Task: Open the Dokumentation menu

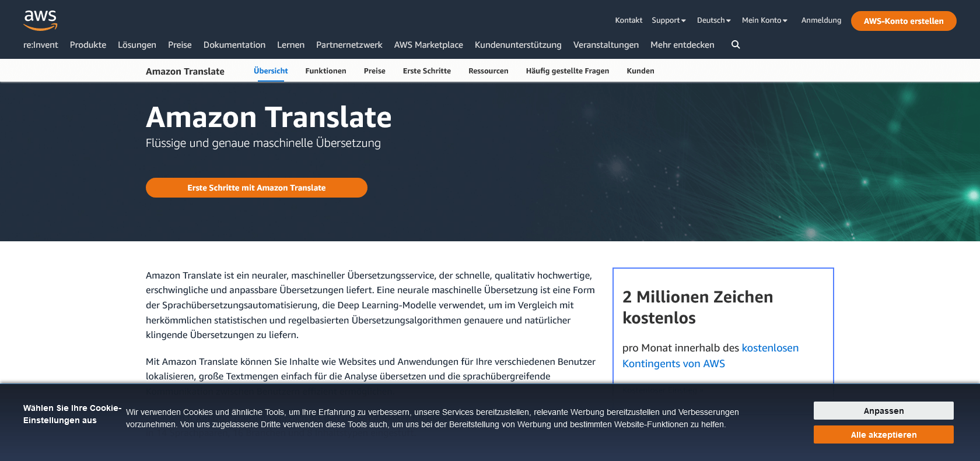Action: click(x=235, y=45)
